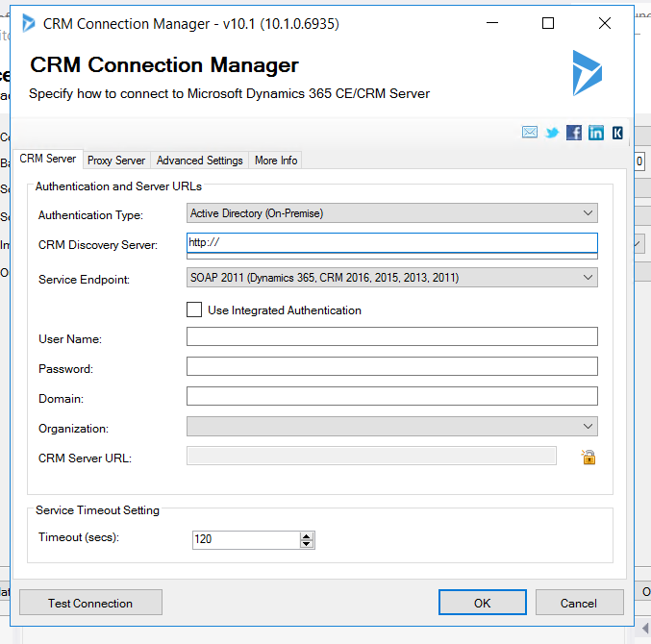Switch to the Proxy Server tab
This screenshot has height=644, width=651.
116,161
